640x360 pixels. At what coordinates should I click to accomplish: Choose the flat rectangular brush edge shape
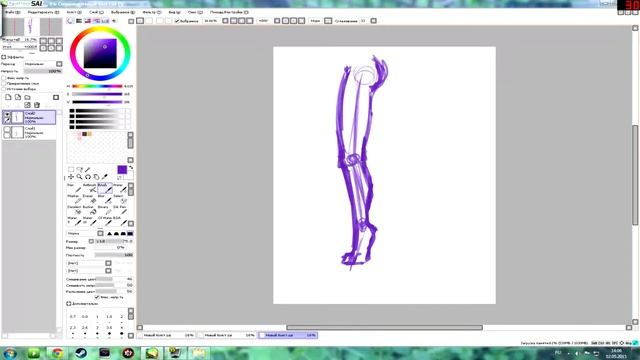click(x=130, y=233)
